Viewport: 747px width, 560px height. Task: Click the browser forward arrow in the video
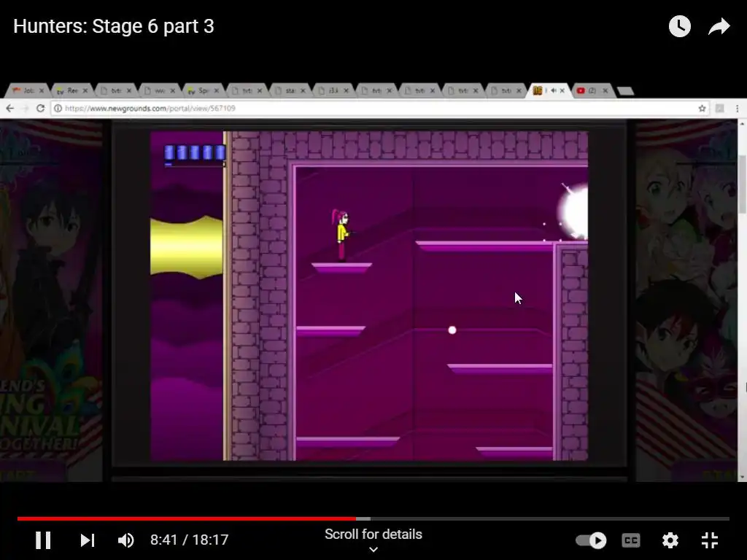point(26,108)
